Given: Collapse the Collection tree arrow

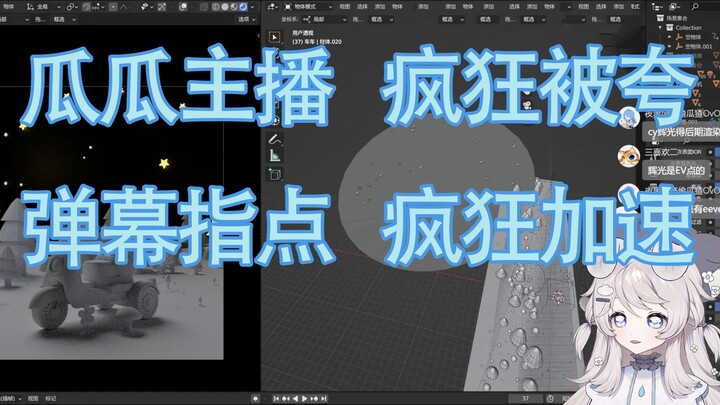Looking at the screenshot, I should pos(660,28).
